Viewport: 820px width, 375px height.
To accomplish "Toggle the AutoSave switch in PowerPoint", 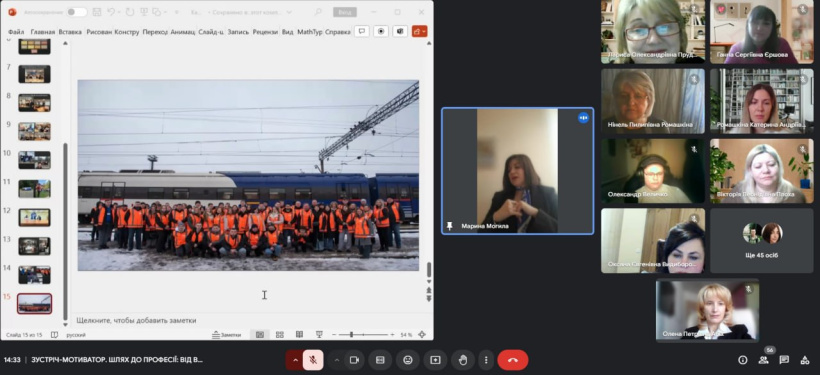I will (76, 12).
